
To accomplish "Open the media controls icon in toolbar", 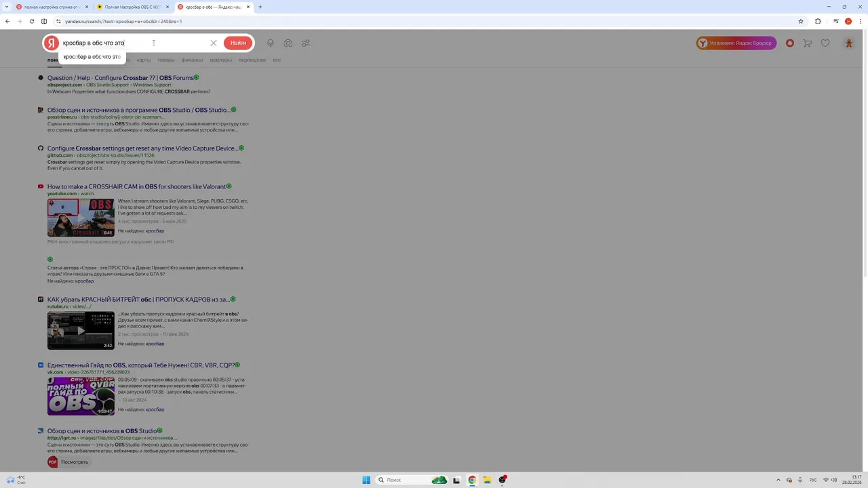I will pyautogui.click(x=836, y=21).
